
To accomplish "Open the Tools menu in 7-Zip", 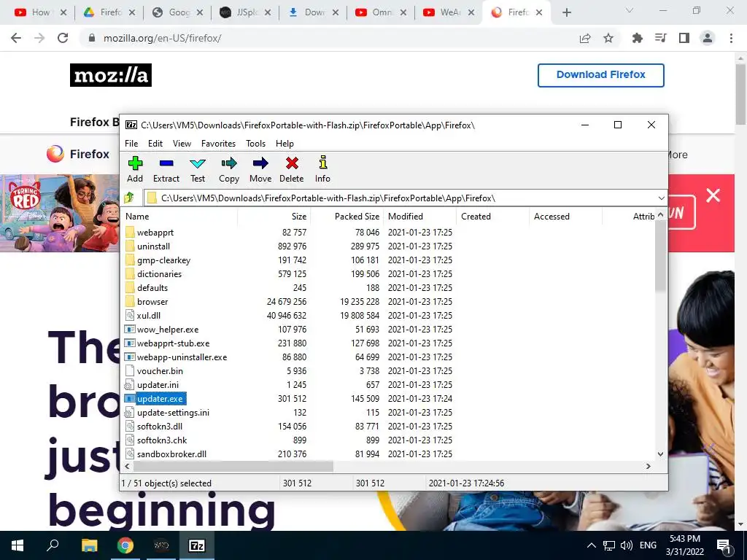I will pyautogui.click(x=256, y=144).
